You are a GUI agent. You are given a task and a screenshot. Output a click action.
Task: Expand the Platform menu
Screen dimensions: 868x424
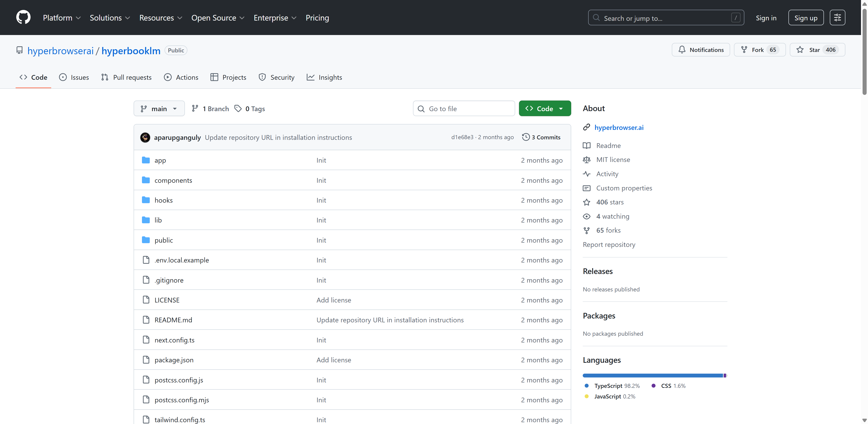(62, 18)
